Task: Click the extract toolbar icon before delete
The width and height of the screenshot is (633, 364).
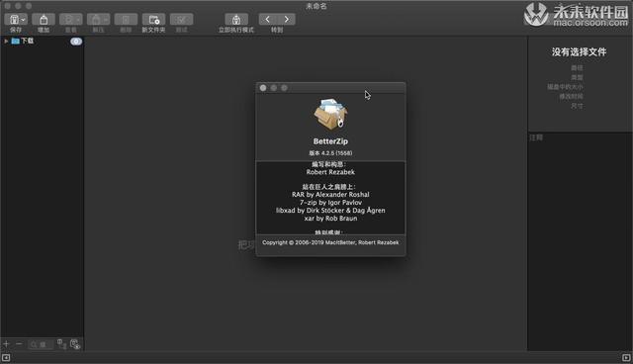Action: (x=98, y=20)
